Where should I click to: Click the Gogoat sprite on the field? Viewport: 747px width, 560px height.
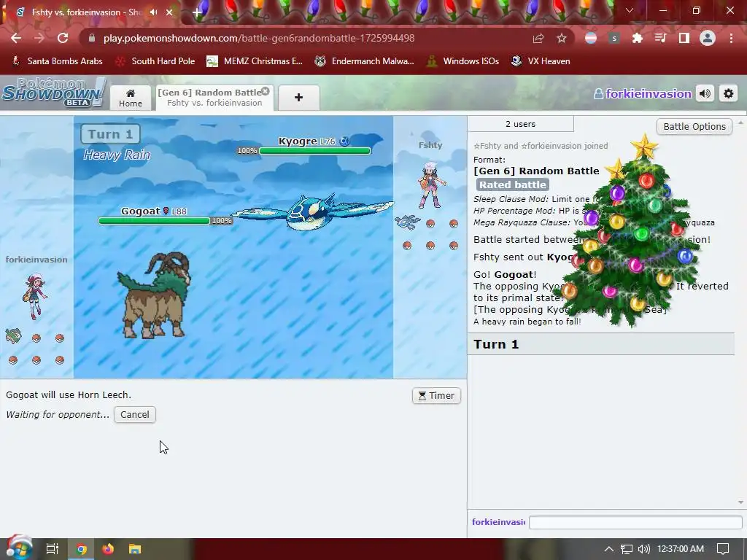(x=154, y=295)
